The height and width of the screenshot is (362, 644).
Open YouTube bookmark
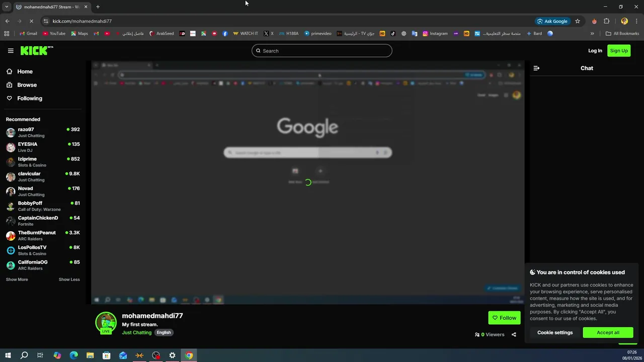(54, 34)
